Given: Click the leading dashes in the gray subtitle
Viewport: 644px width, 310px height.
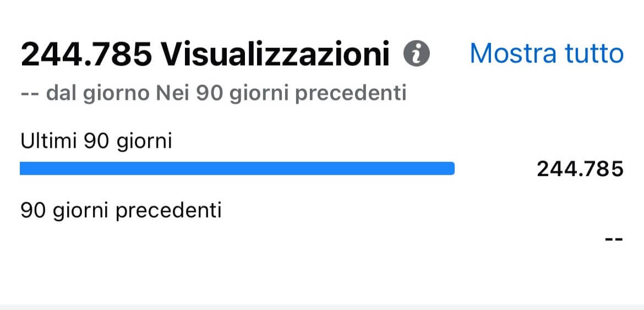Looking at the screenshot, I should pyautogui.click(x=30, y=94).
